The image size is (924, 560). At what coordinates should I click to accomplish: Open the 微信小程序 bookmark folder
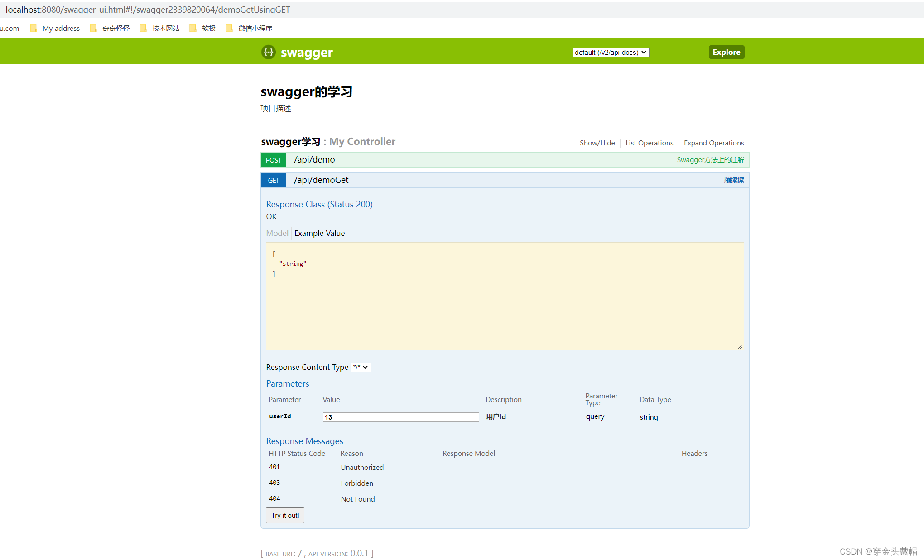pos(255,28)
